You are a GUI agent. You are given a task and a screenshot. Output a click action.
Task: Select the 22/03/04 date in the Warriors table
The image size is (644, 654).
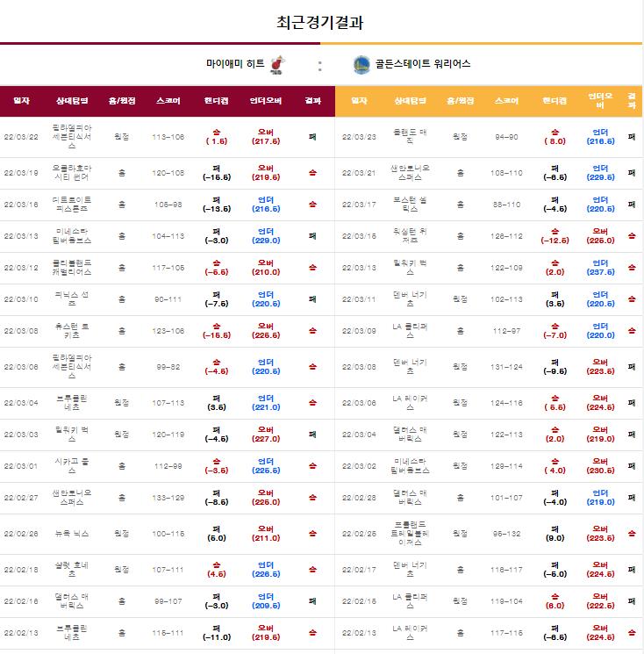click(359, 435)
